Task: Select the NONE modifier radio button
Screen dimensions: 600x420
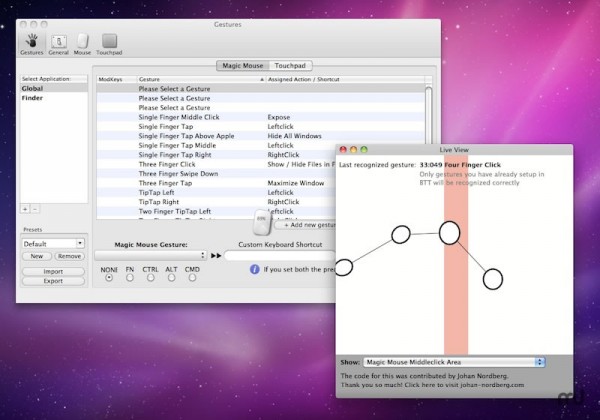Action: (109, 278)
